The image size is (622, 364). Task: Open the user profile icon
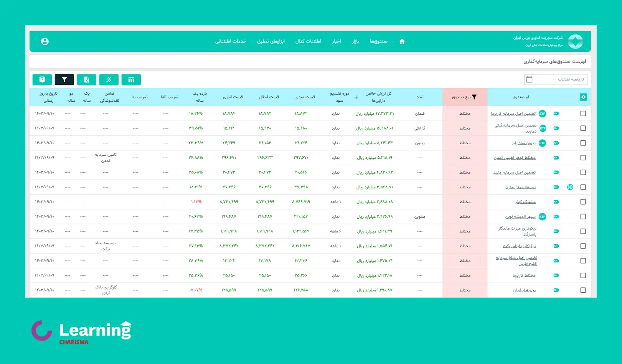point(45,41)
